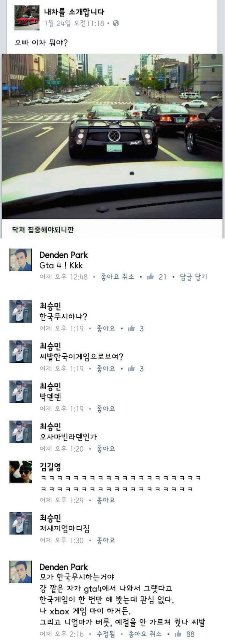Toggle 좋아요 on 오사마빈라덴인가 comment
The image size is (225, 644).
[x=106, y=449]
